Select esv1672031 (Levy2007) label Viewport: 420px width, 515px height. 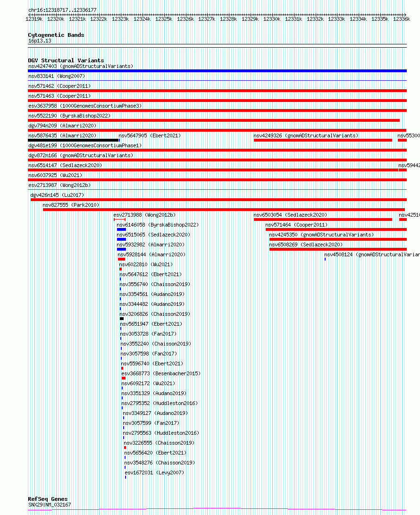pyautogui.click(x=154, y=473)
